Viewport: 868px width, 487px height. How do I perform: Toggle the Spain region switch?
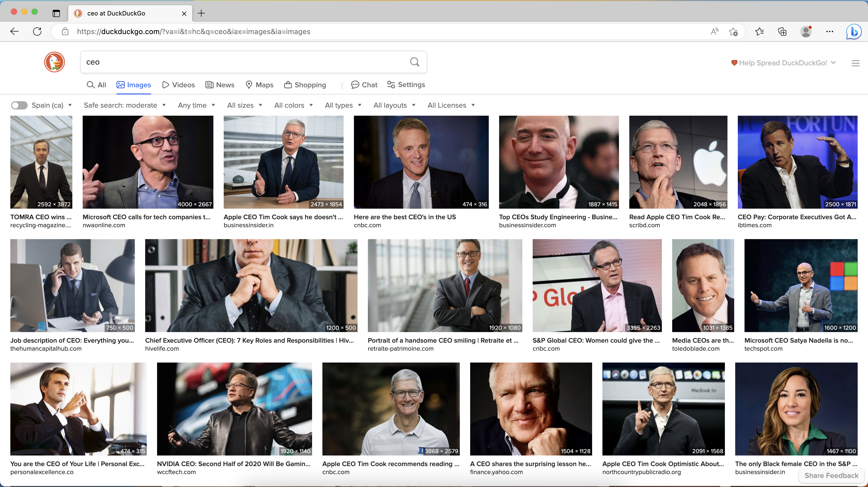coord(19,105)
